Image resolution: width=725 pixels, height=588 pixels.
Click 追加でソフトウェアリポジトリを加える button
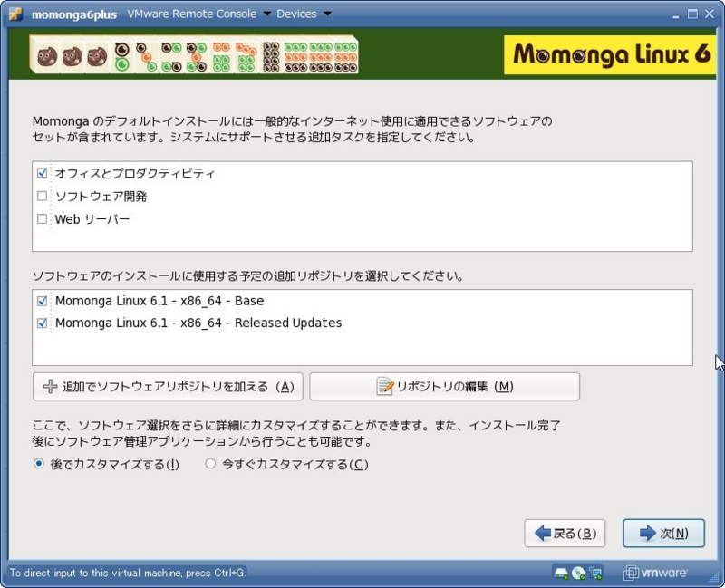point(168,387)
